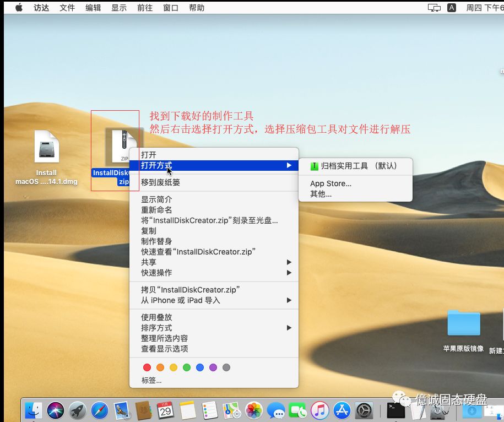Open App Store icon in Dock
The image size is (504, 422).
[x=342, y=410]
